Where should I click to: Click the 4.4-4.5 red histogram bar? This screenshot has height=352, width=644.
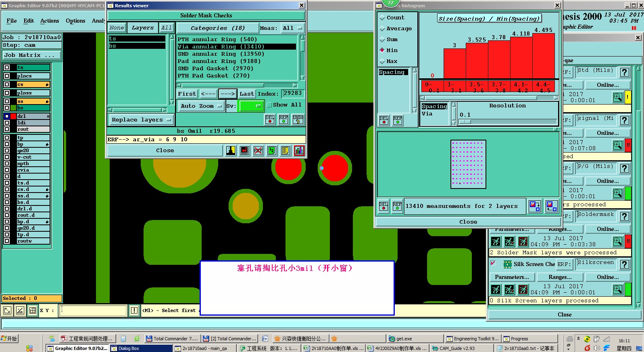544,56
